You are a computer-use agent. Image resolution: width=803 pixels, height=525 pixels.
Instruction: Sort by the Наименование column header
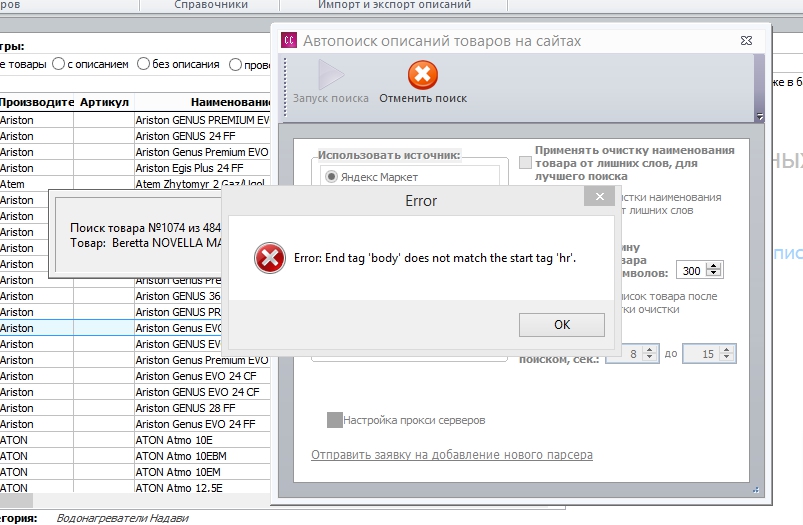click(203, 102)
